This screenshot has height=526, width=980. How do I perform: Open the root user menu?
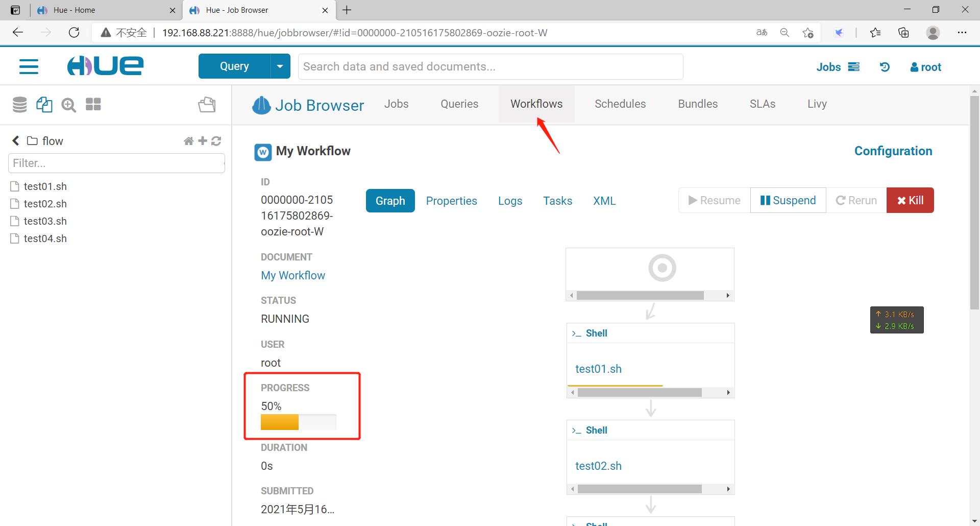(x=925, y=67)
